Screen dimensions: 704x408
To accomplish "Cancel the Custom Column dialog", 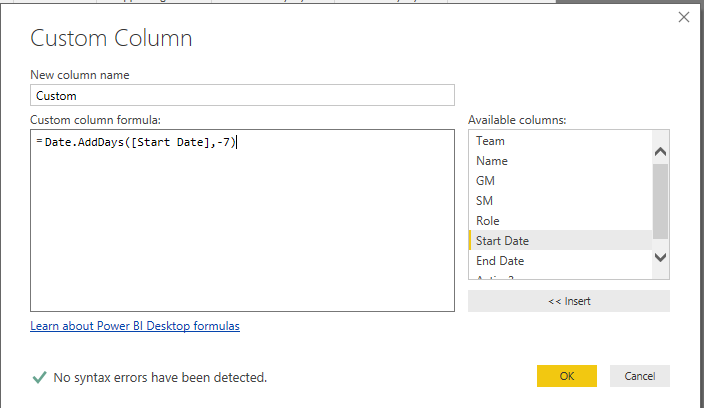I will tap(639, 376).
